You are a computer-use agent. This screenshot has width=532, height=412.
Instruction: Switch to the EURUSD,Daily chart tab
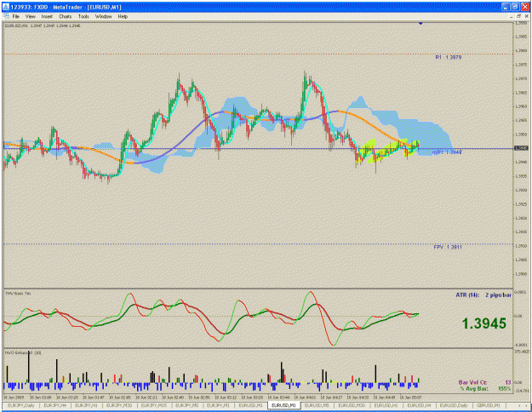point(454,405)
